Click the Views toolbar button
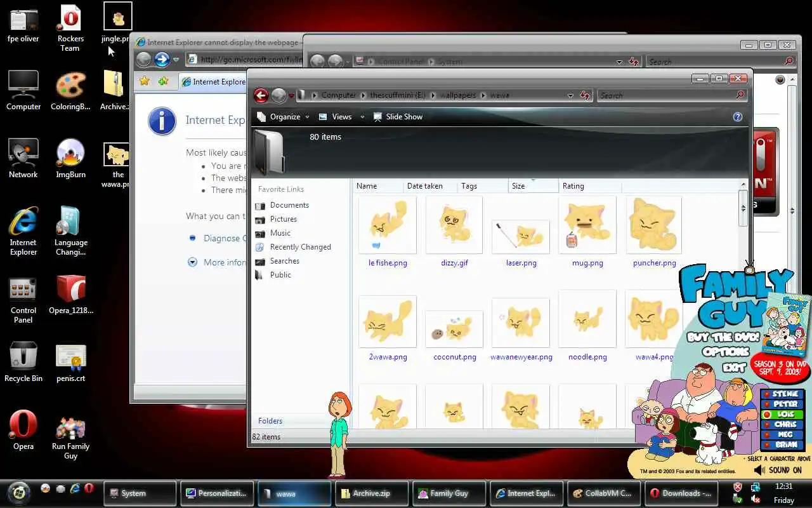 [336, 117]
